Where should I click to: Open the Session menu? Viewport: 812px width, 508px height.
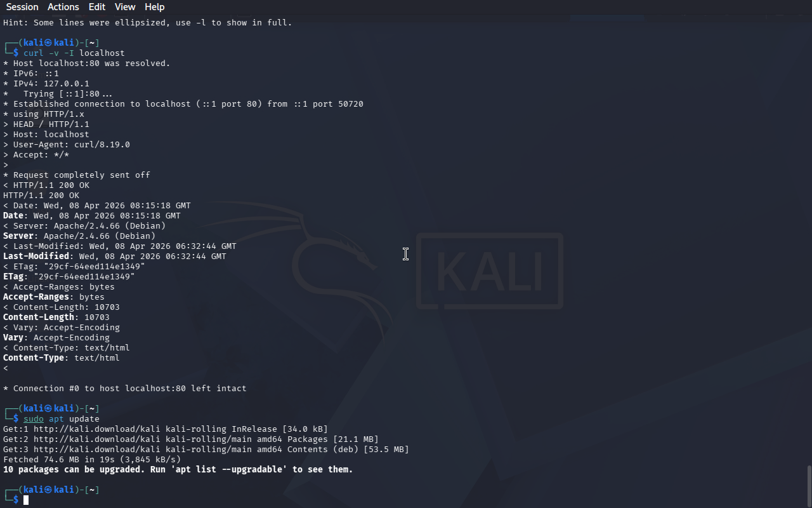click(22, 7)
